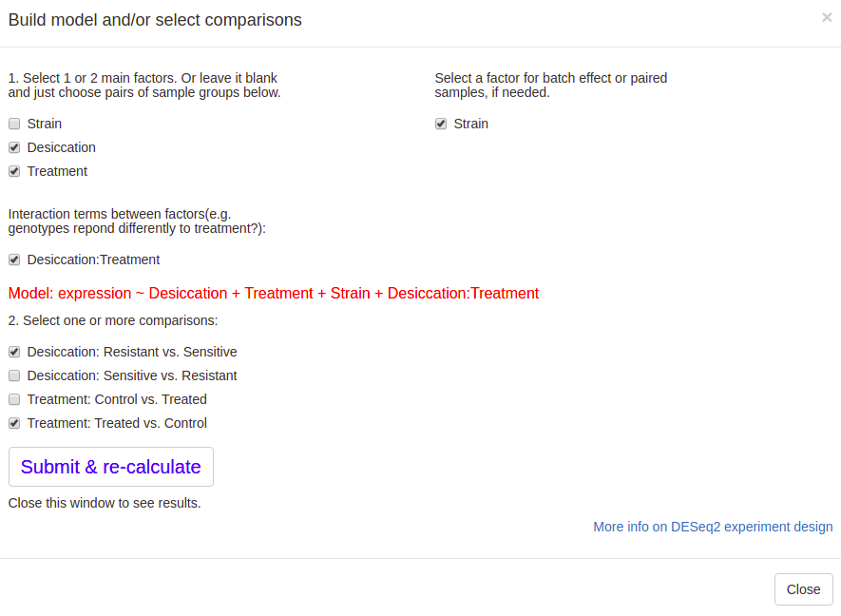Uncheck the Desiccation main factor
This screenshot has height=616, width=841.
point(14,147)
